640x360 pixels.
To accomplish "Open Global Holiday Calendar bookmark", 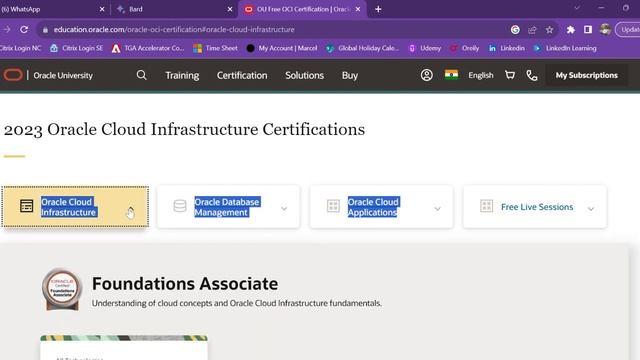I will [362, 48].
